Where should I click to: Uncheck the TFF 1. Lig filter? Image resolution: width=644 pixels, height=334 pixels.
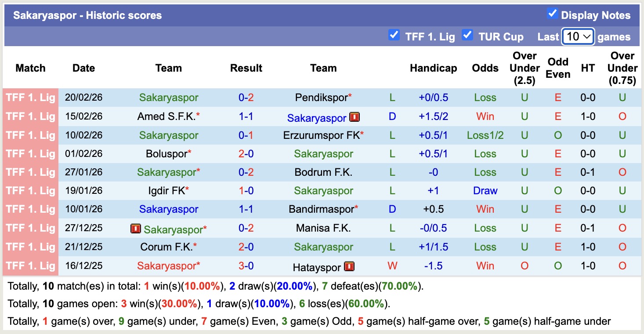(394, 36)
